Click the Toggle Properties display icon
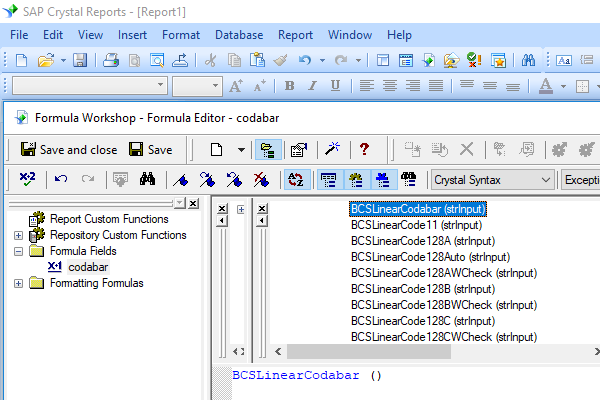Viewport: 600px width, 400px height. pos(299,149)
